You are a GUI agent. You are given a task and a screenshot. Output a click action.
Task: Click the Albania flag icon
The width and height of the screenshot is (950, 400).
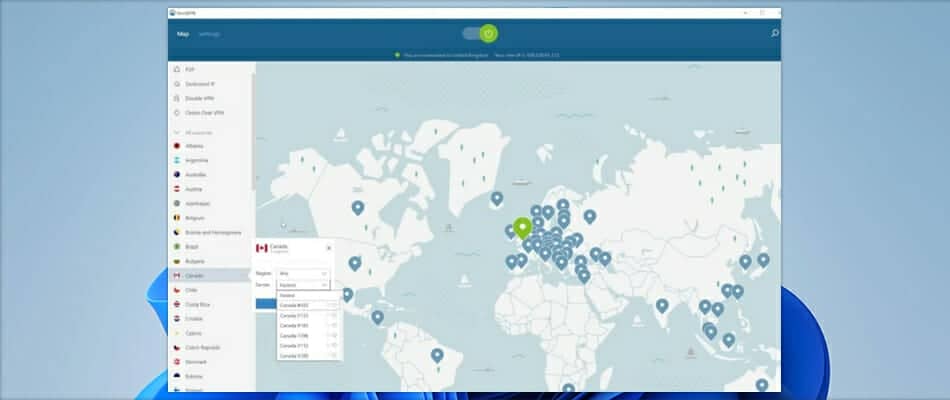(x=177, y=146)
